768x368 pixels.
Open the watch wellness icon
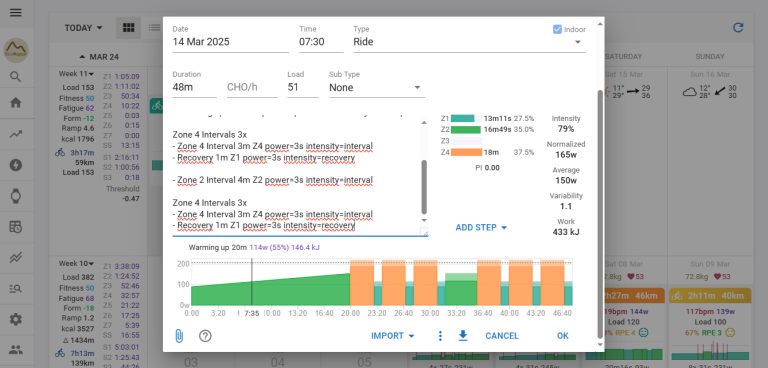(16, 196)
